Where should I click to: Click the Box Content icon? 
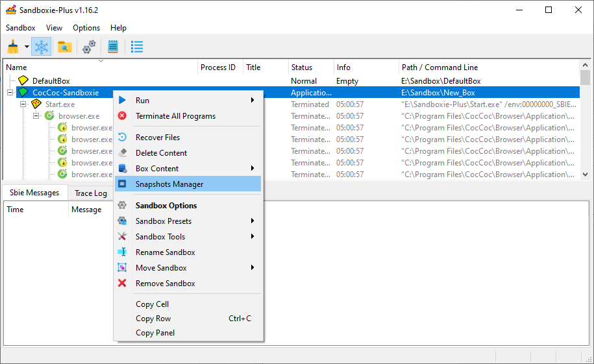[x=122, y=168]
